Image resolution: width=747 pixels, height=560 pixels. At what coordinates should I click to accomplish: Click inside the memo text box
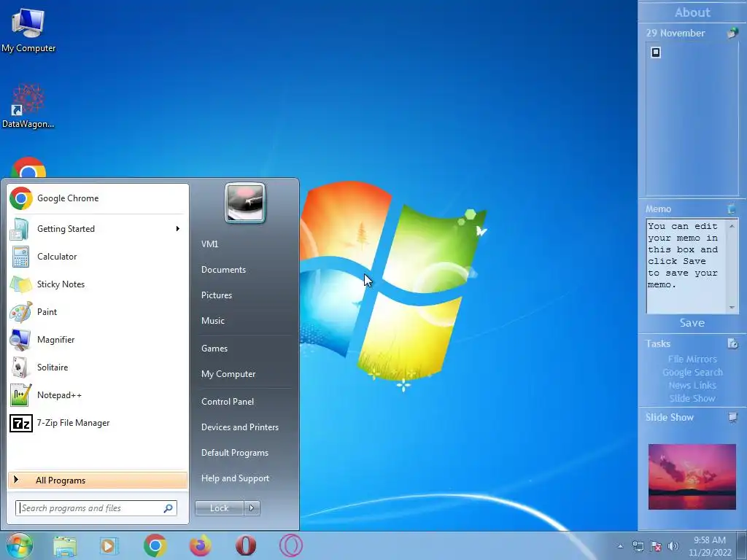[686, 265]
